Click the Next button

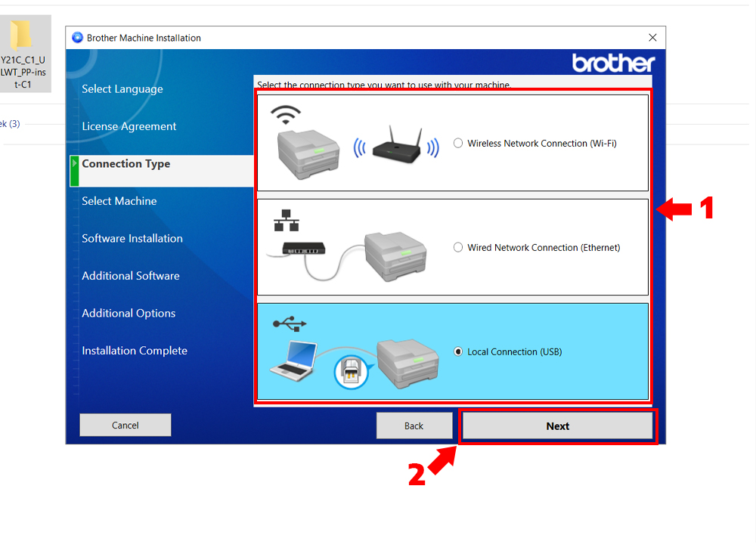click(557, 426)
